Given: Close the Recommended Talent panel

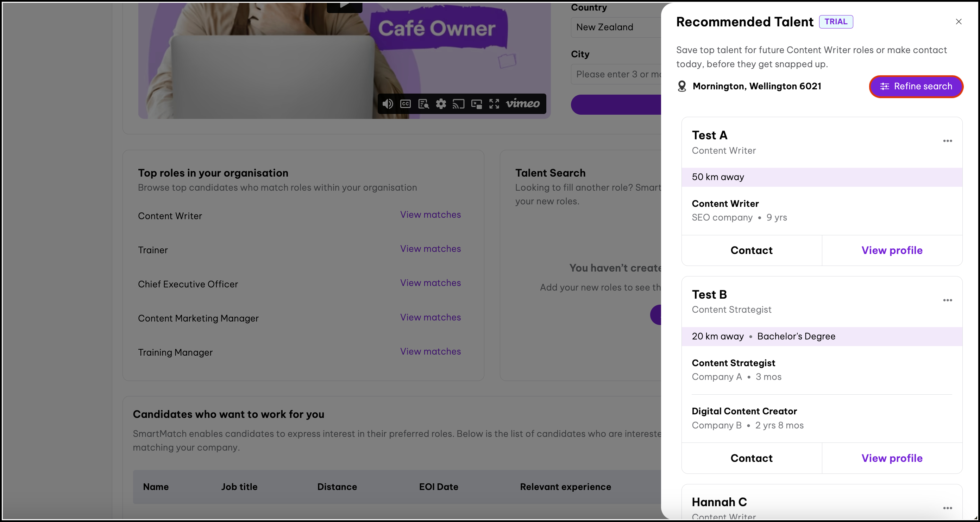Looking at the screenshot, I should click(x=958, y=22).
